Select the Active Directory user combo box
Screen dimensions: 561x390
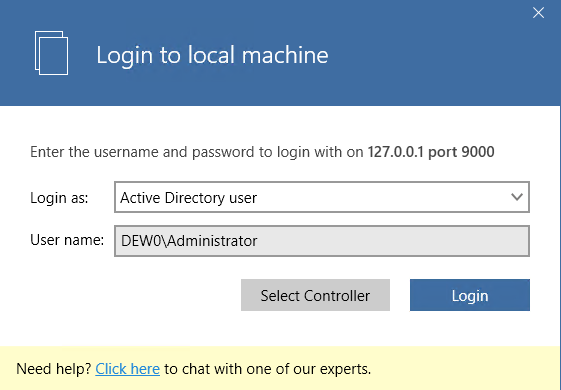(x=322, y=197)
